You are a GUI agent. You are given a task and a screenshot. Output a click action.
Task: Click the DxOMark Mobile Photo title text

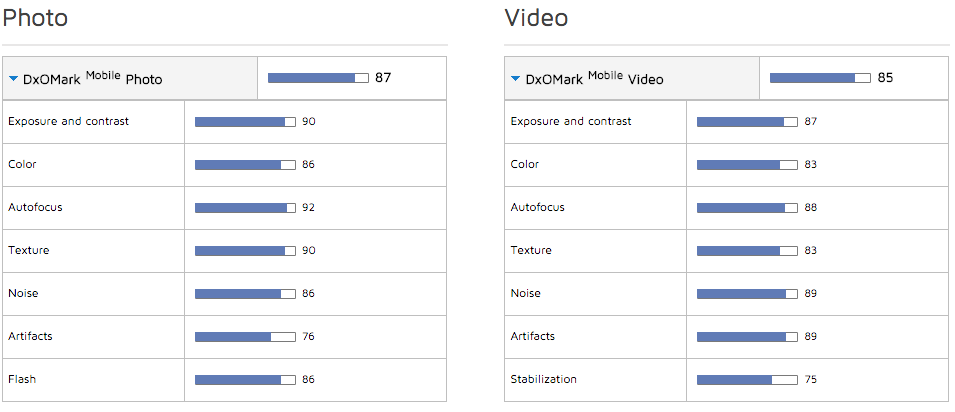point(92,78)
